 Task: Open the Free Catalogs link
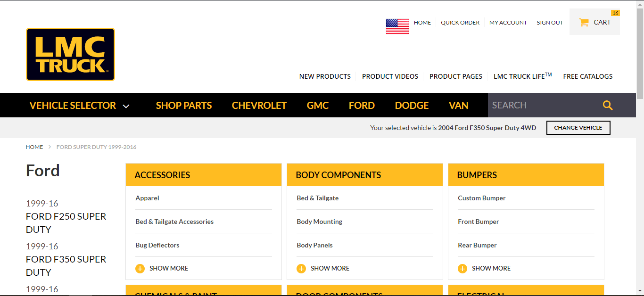coord(588,76)
